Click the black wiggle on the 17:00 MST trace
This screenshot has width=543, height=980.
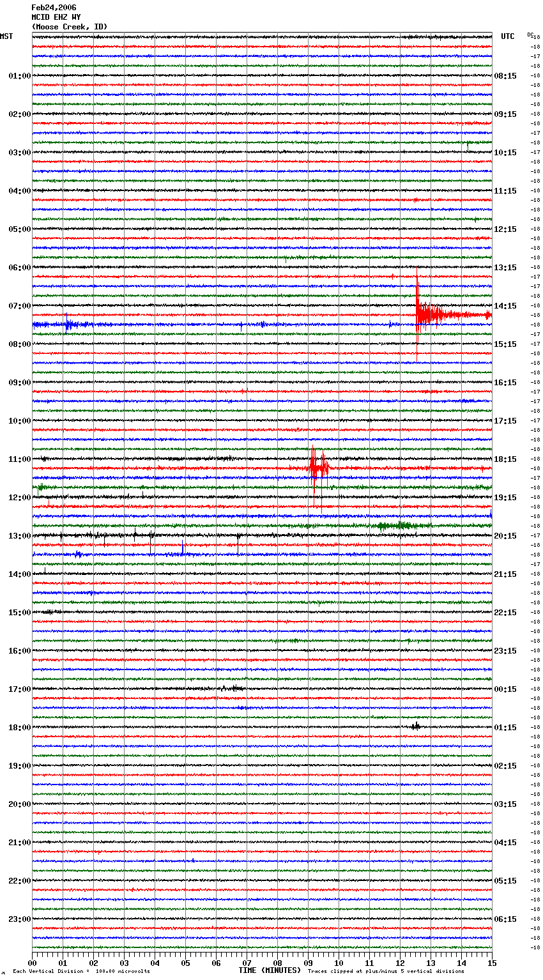point(232,688)
